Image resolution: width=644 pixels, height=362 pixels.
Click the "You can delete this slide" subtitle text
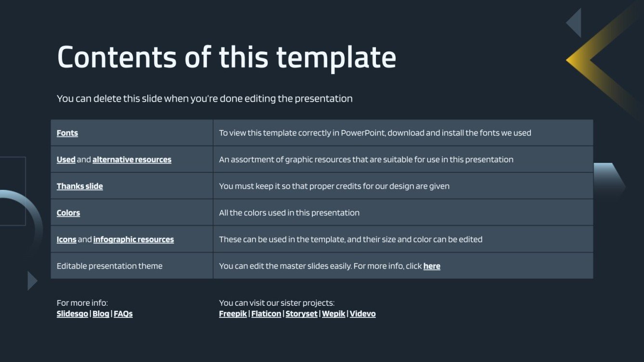click(x=205, y=99)
